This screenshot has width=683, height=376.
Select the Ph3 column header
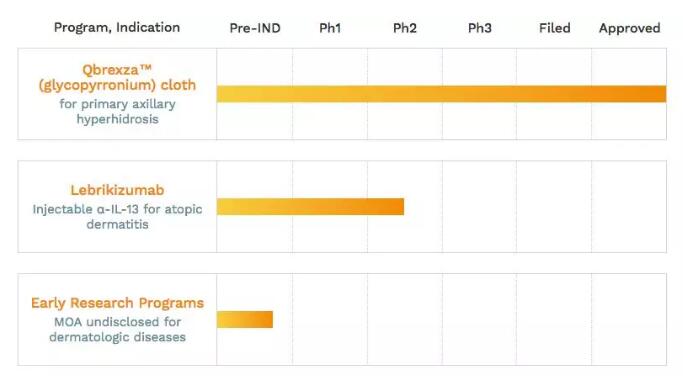(x=480, y=28)
